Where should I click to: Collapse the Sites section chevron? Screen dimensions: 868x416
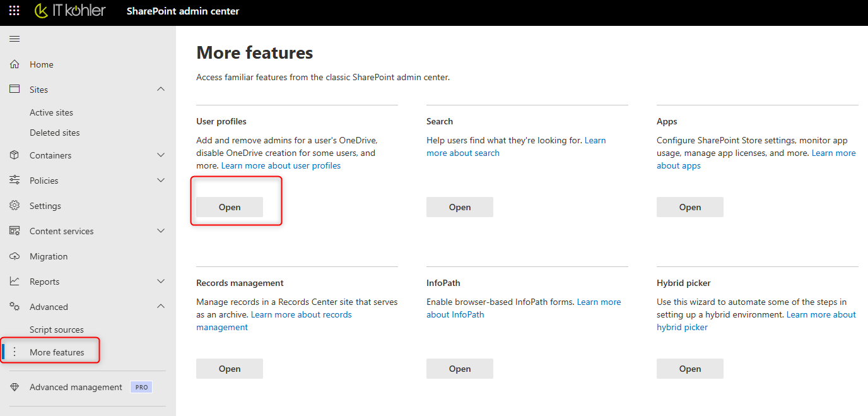coord(161,90)
